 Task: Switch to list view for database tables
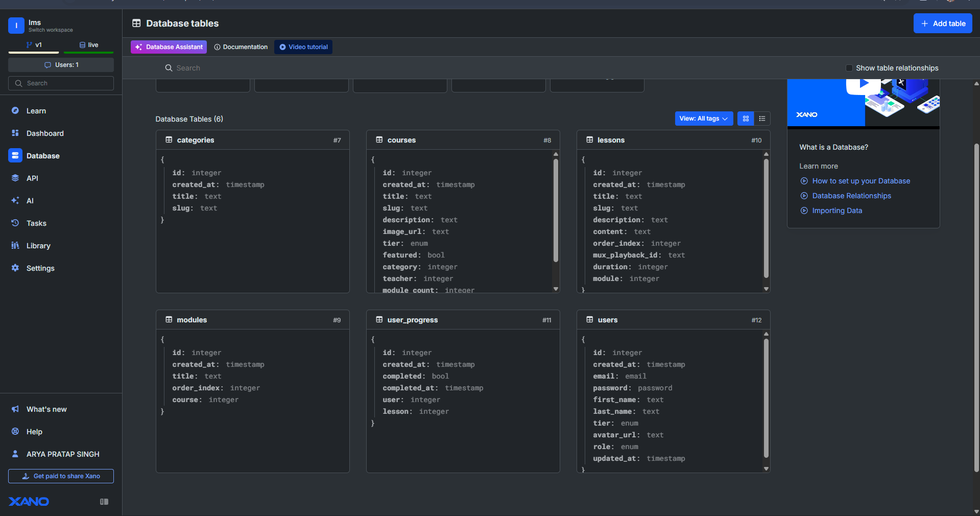click(x=761, y=119)
